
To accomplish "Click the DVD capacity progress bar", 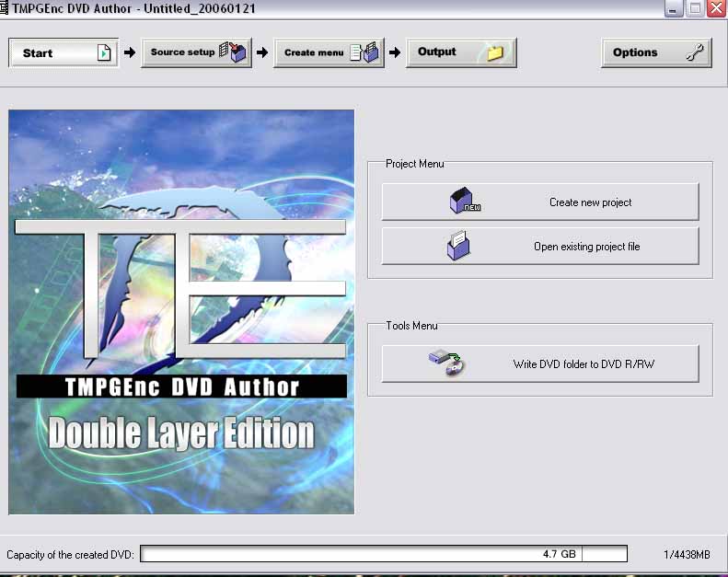I will point(384,554).
